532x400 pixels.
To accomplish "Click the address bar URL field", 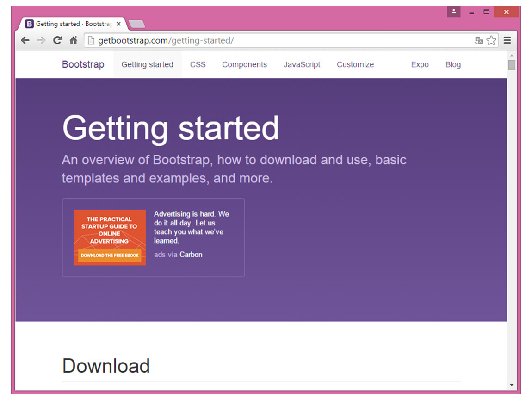I will 278,41.
